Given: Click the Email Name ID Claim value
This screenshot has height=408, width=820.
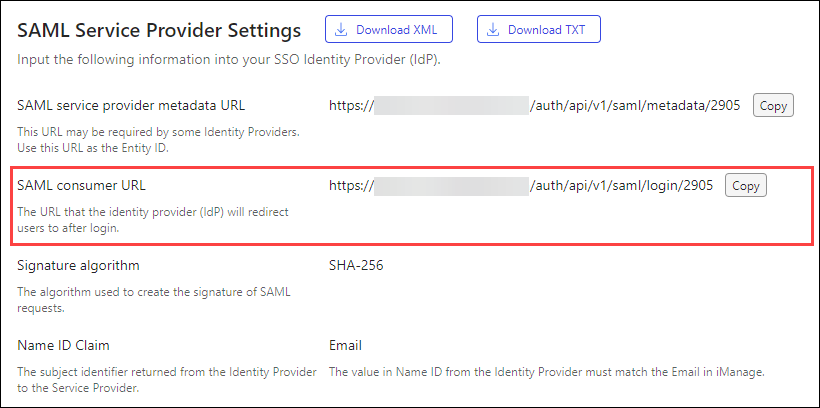Looking at the screenshot, I should (x=346, y=346).
